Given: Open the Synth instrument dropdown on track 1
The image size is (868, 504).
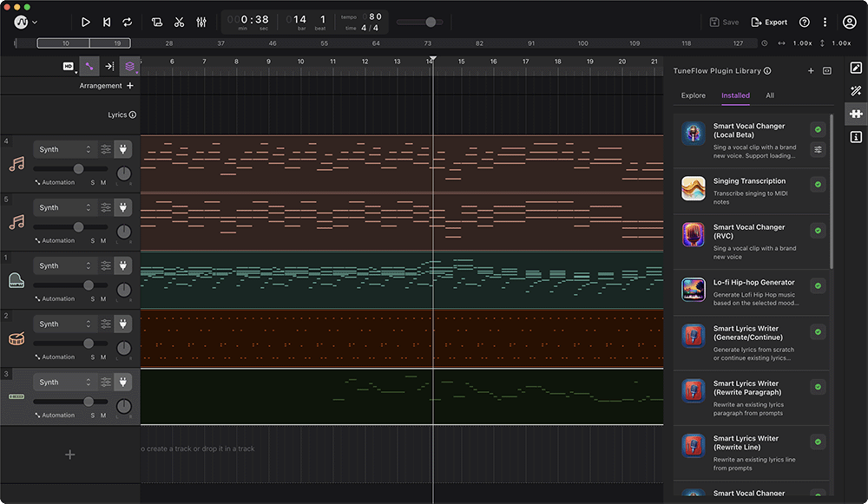Looking at the screenshot, I should click(x=64, y=265).
